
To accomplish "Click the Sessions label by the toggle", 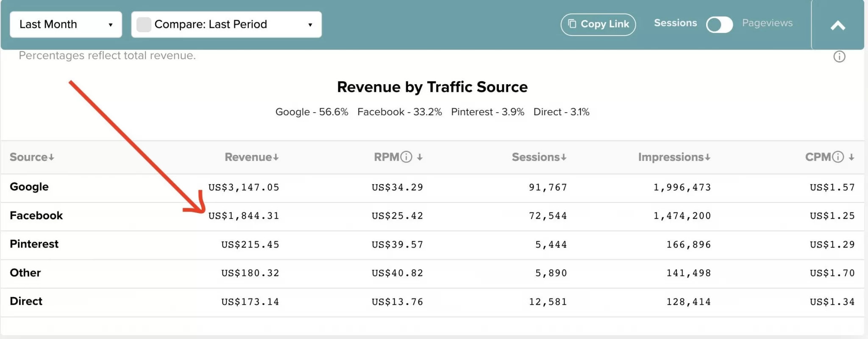I will click(x=675, y=23).
